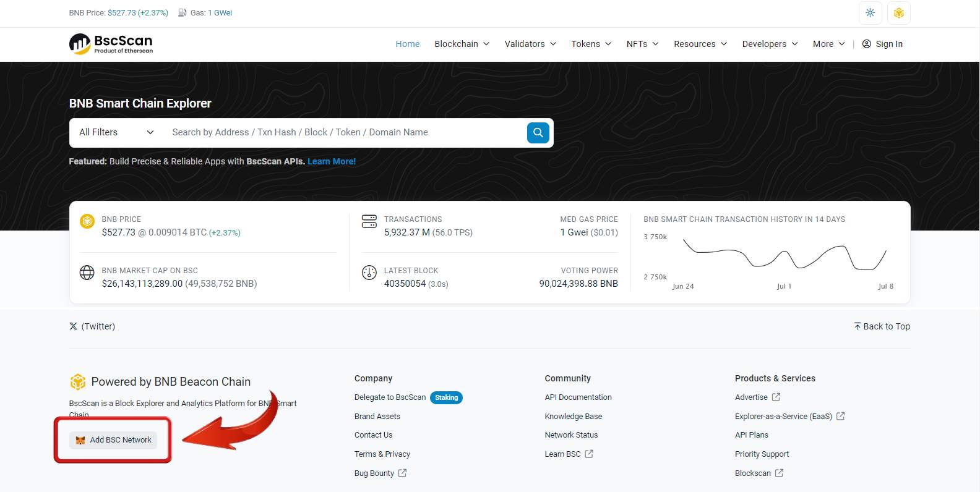The height and width of the screenshot is (492, 980).
Task: Open Delegate to BscScan link
Action: pos(390,397)
